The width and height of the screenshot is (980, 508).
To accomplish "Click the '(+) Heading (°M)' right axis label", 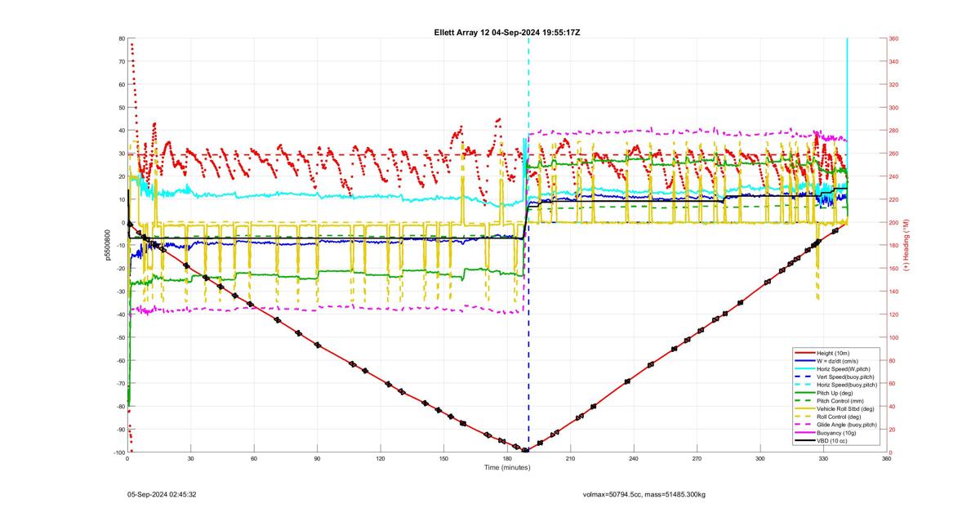I will coord(906,245).
